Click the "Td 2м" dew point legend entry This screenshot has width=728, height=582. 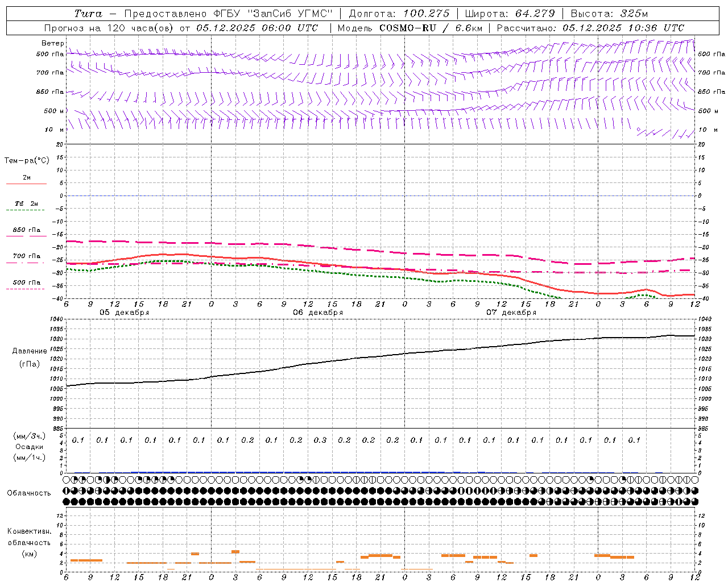click(27, 203)
